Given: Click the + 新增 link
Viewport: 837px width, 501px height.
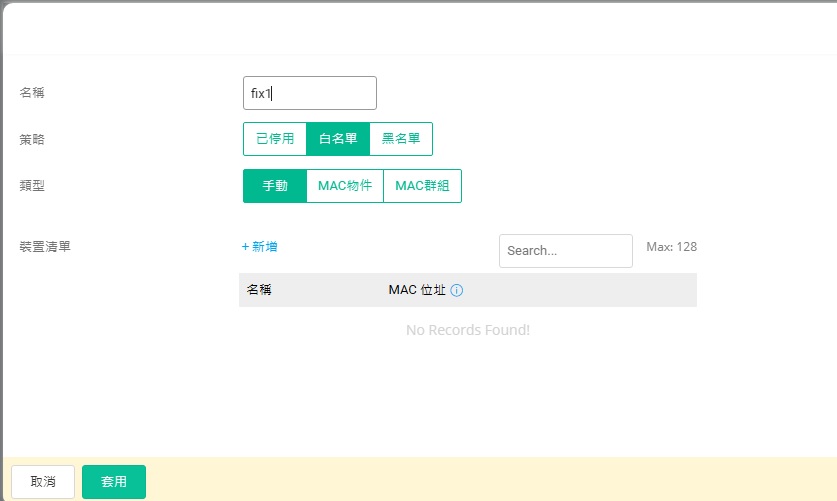Looking at the screenshot, I should pyautogui.click(x=260, y=246).
